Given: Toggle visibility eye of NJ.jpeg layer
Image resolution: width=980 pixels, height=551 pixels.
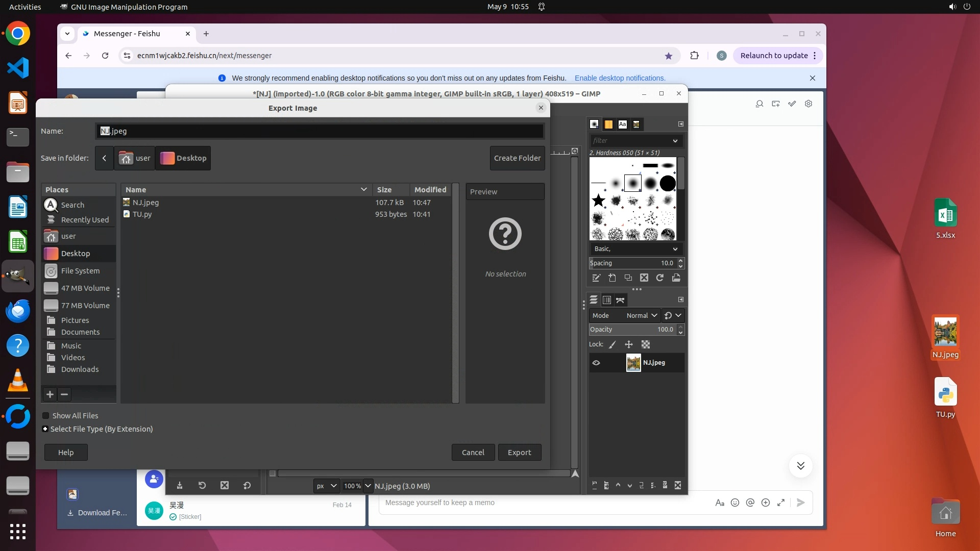Looking at the screenshot, I should click(596, 363).
